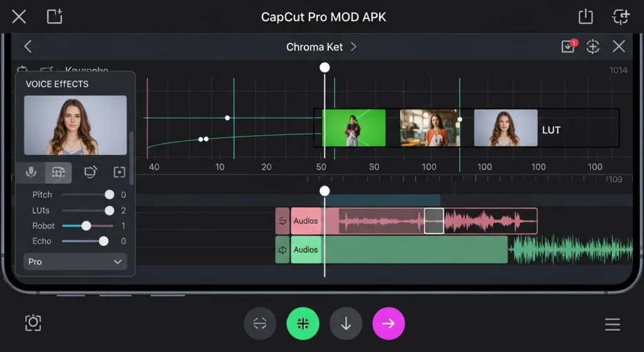This screenshot has height=352, width=644.
Task: Click the green waveform at the track end
Action: click(x=570, y=249)
